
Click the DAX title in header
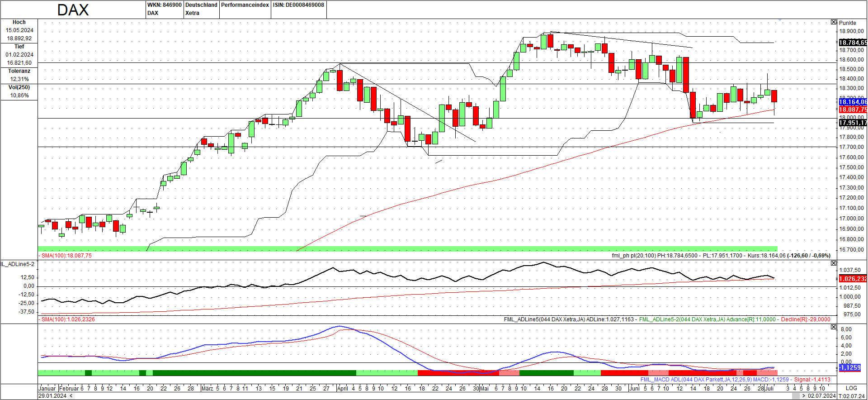tap(73, 10)
